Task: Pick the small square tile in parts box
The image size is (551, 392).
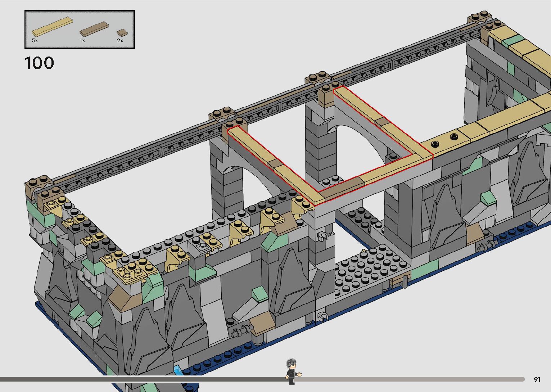Action: (x=122, y=32)
